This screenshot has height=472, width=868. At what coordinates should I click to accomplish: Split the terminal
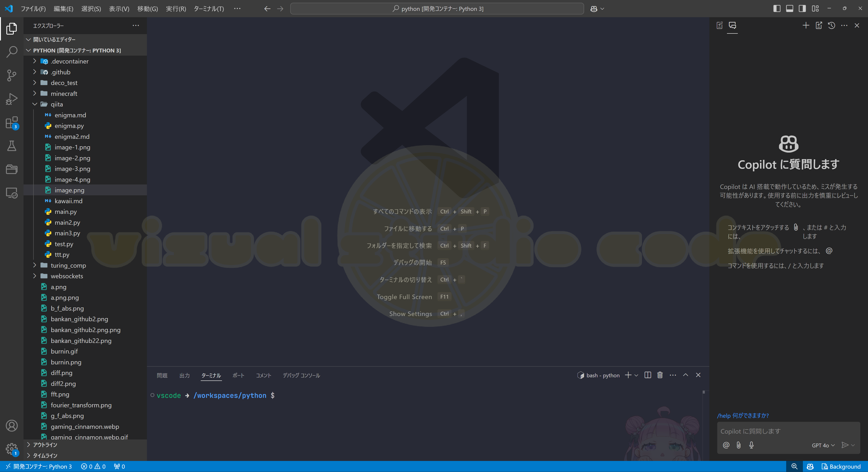[x=647, y=375]
